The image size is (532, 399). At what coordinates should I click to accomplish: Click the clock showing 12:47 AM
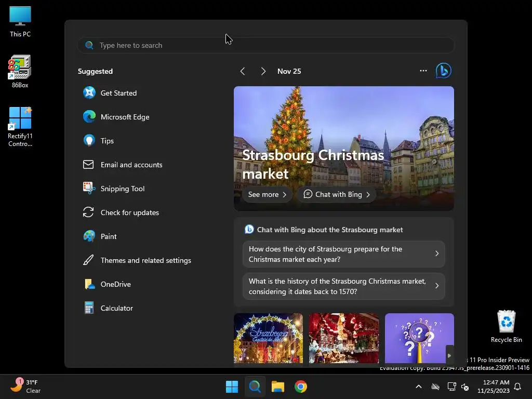point(494,387)
